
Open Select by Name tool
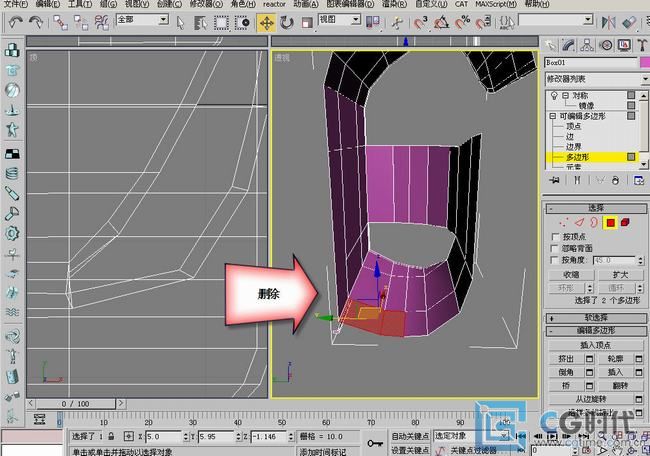pyautogui.click(x=200, y=22)
